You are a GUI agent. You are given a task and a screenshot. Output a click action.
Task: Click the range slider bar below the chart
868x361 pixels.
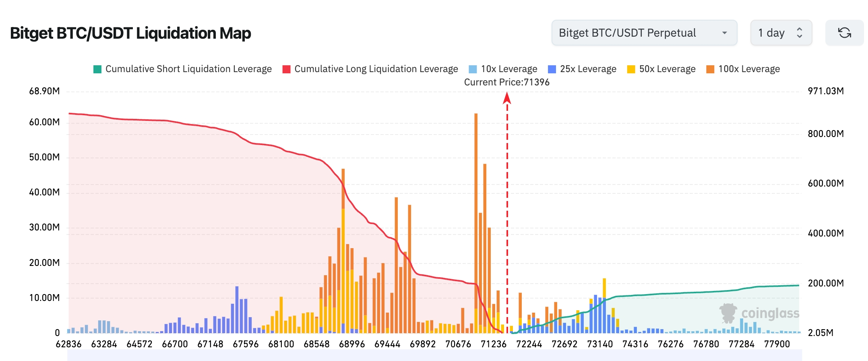pos(434,355)
